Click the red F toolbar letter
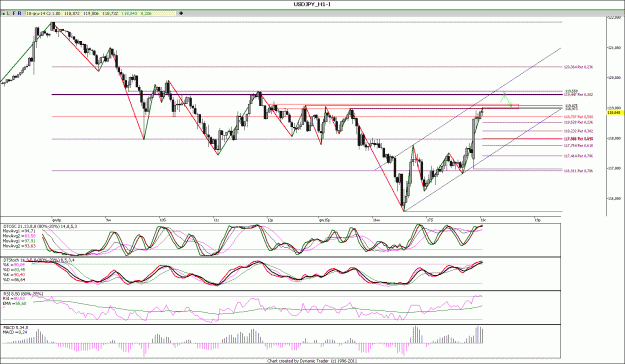 [14, 13]
